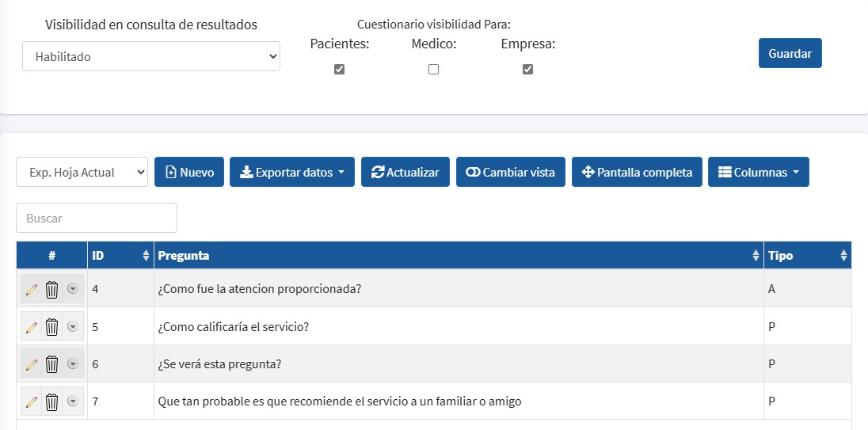
Task: Click the Actualizar refresh button
Action: (x=405, y=172)
